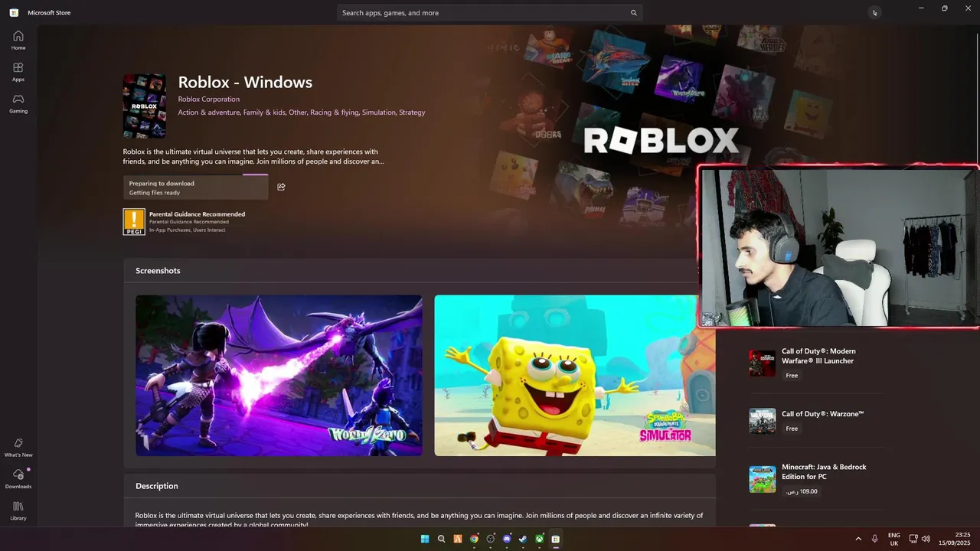Open Call of Duty Warzone listing
This screenshot has height=551, width=980.
click(815, 421)
